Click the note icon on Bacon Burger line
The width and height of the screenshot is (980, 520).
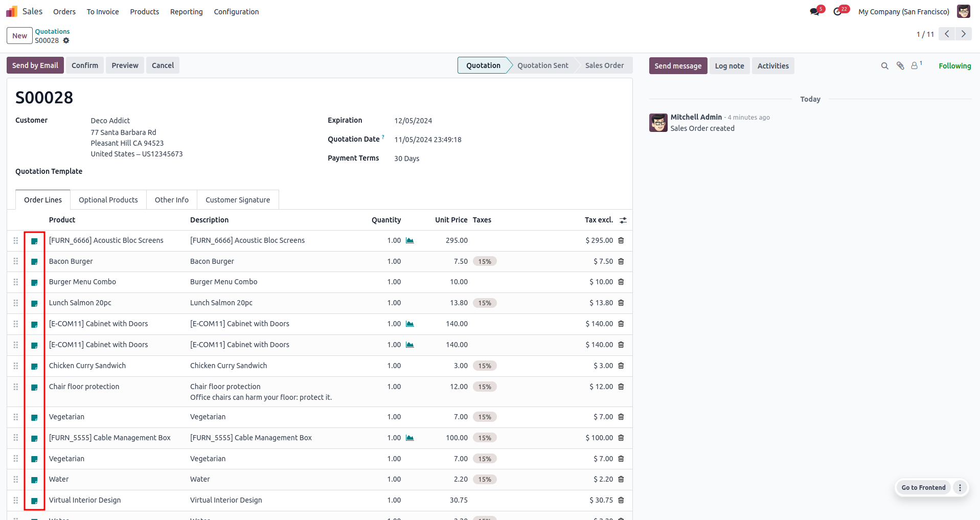pyautogui.click(x=34, y=262)
